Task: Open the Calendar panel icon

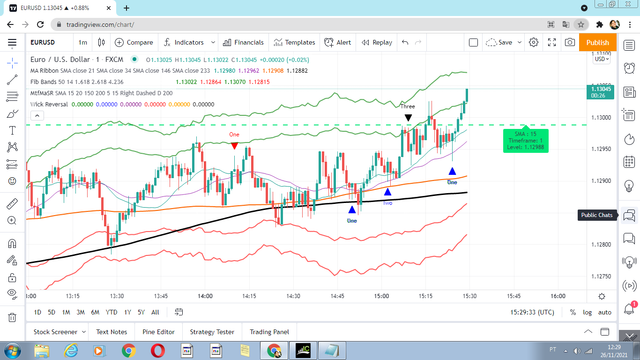Action: tap(629, 162)
